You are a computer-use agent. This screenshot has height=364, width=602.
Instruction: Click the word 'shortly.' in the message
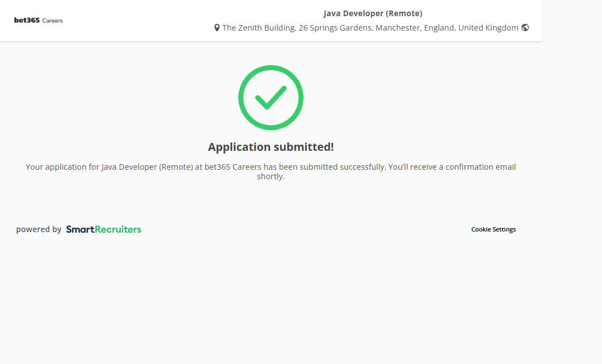271,177
